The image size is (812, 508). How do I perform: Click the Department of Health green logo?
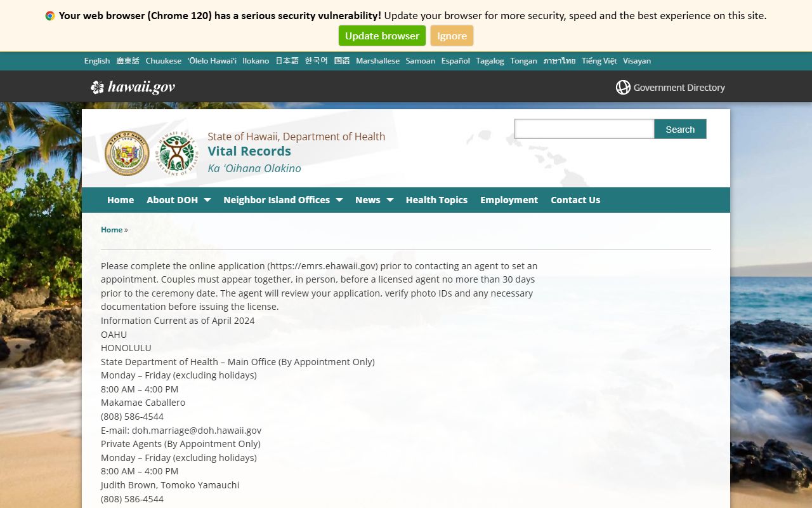coord(176,153)
